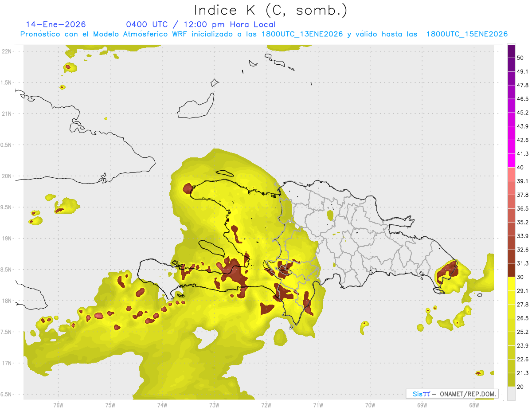532x411 pixels.
Task: Click the colorbar value "46.5"
Action: coord(523,99)
